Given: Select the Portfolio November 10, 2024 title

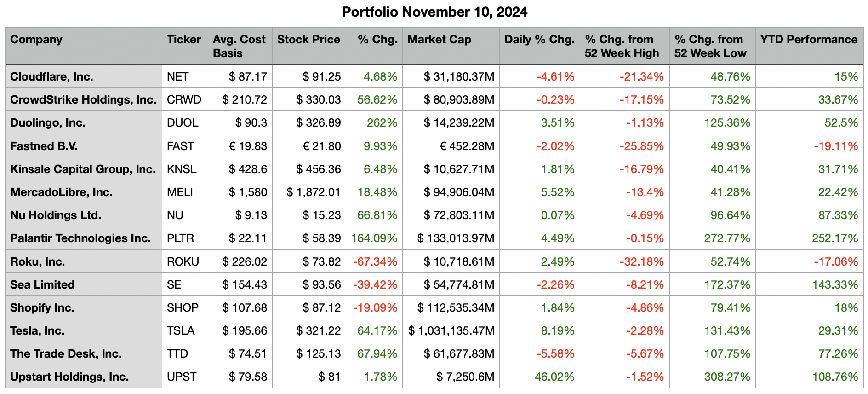Looking at the screenshot, I should 434,12.
